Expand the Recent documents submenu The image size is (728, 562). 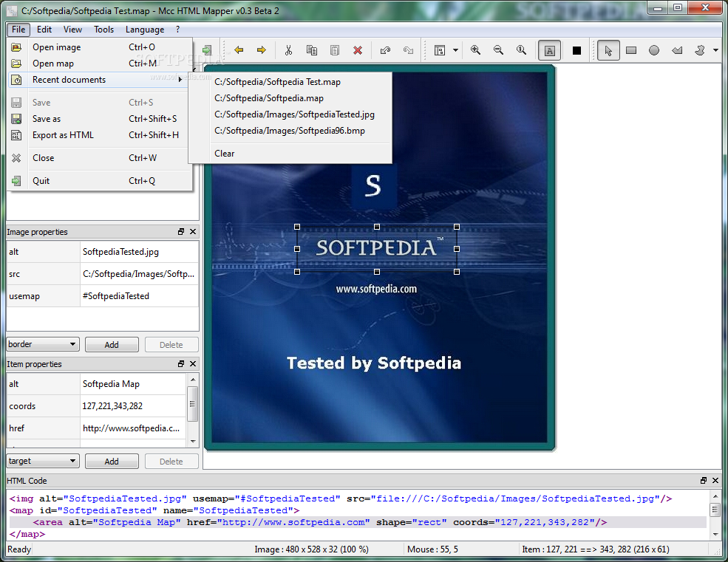[x=99, y=80]
